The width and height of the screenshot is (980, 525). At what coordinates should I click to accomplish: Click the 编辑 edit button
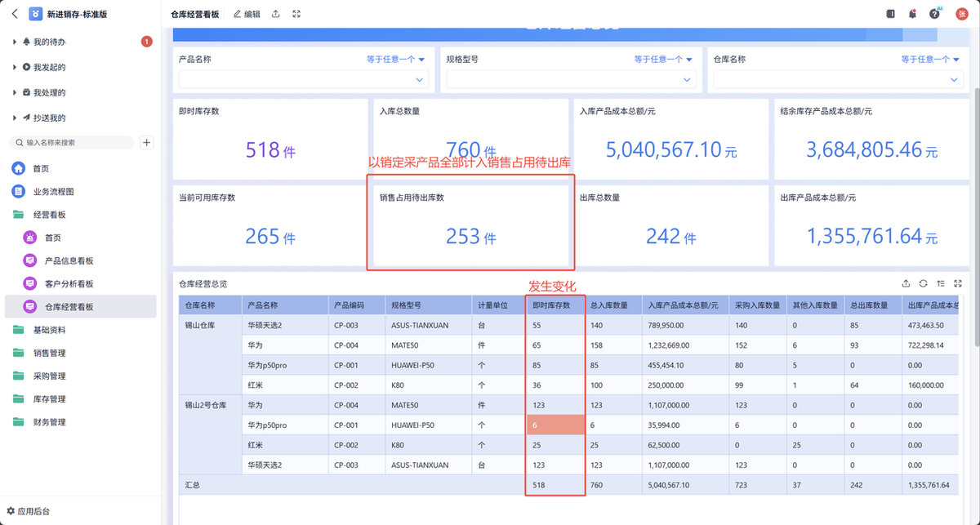click(x=247, y=14)
